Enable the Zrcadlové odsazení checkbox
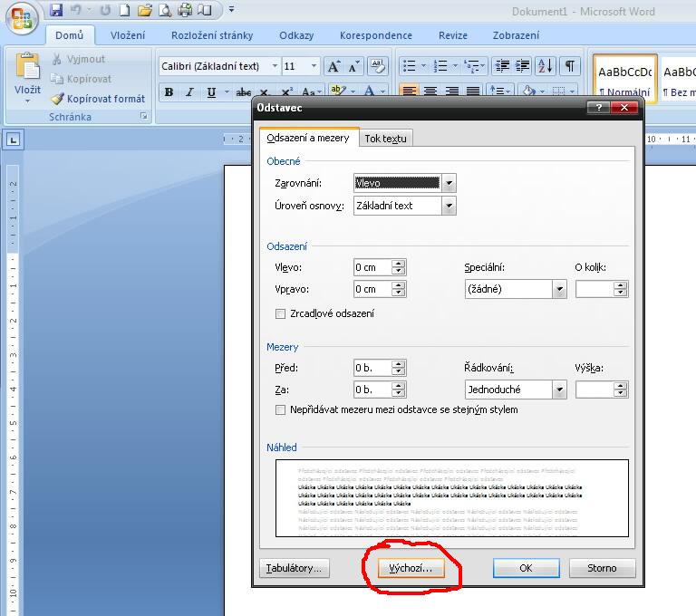The image size is (696, 616). click(280, 313)
